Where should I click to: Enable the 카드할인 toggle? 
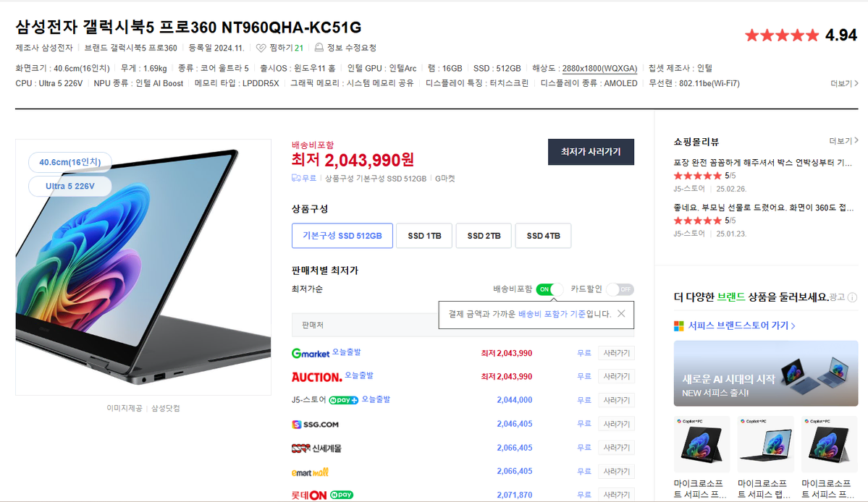click(x=620, y=289)
